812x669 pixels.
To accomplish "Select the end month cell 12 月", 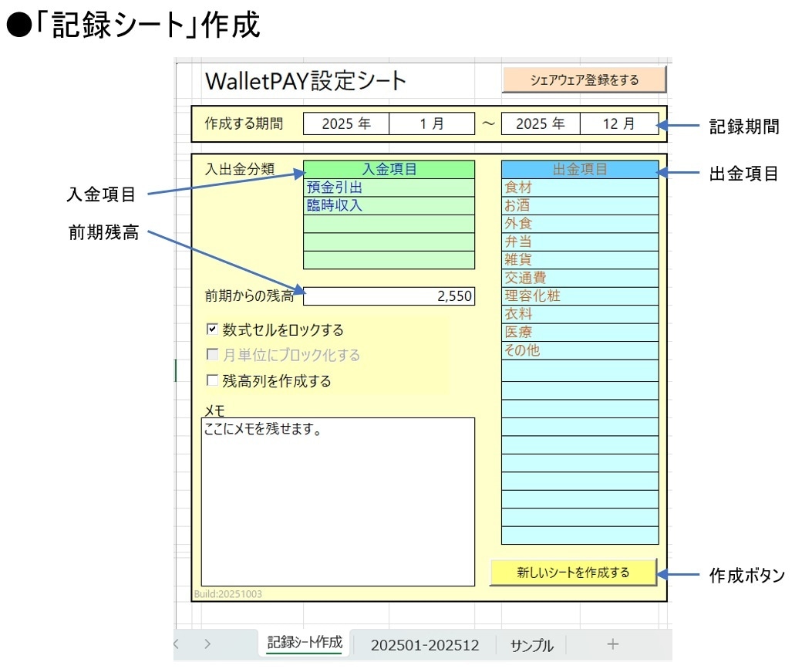I will click(619, 124).
